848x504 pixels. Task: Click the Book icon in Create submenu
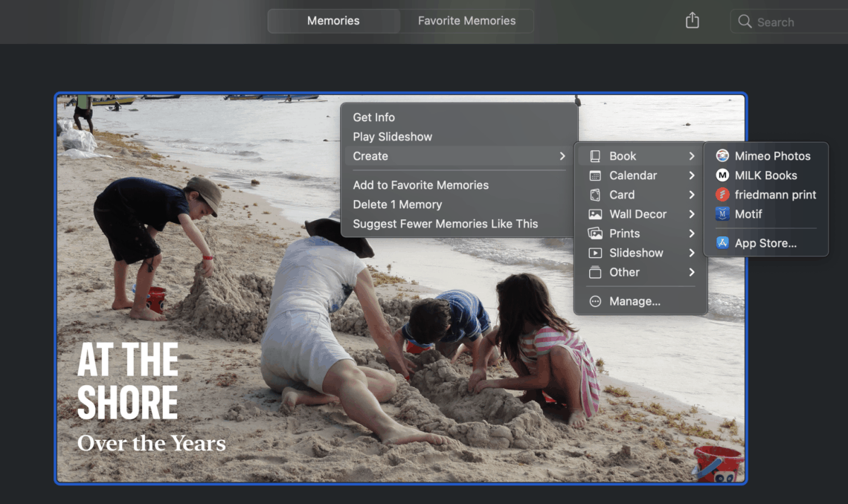[595, 156]
